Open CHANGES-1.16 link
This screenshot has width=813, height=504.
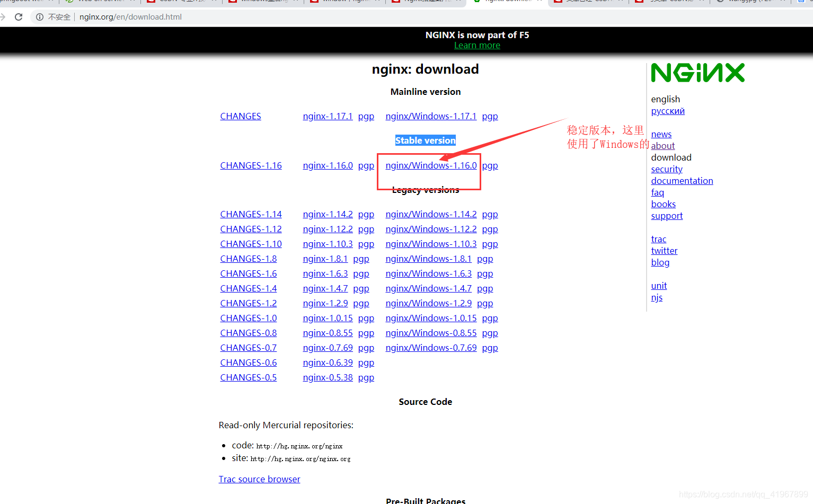[x=251, y=165]
